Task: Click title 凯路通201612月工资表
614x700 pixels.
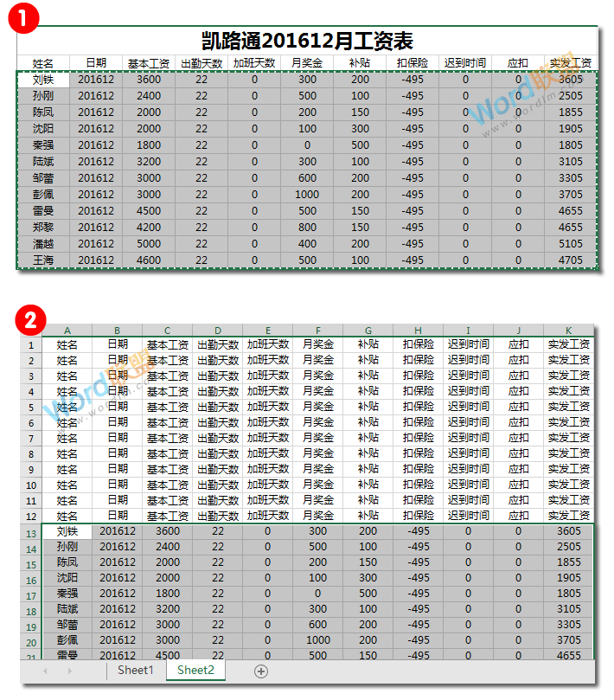Action: point(307,41)
